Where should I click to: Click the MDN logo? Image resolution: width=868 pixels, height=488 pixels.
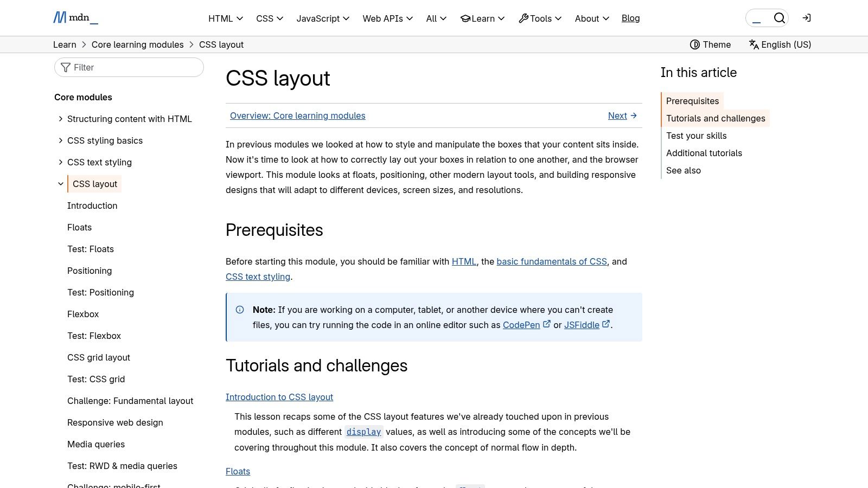click(75, 17)
